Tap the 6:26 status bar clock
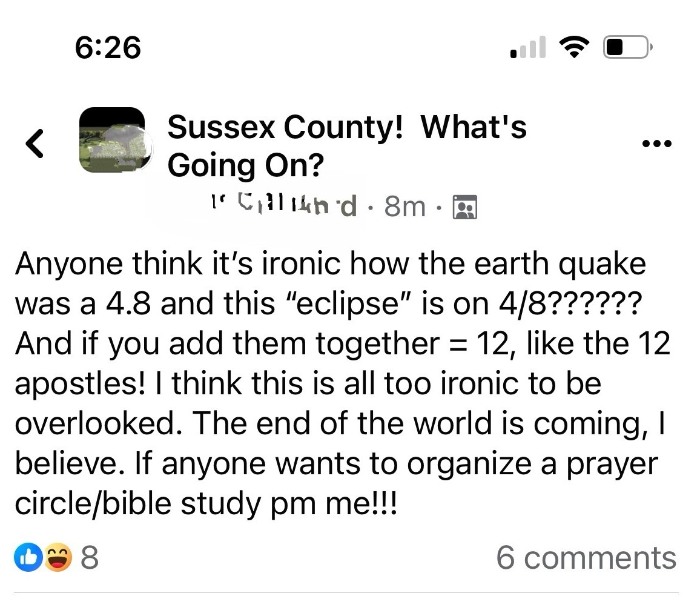 point(108,47)
